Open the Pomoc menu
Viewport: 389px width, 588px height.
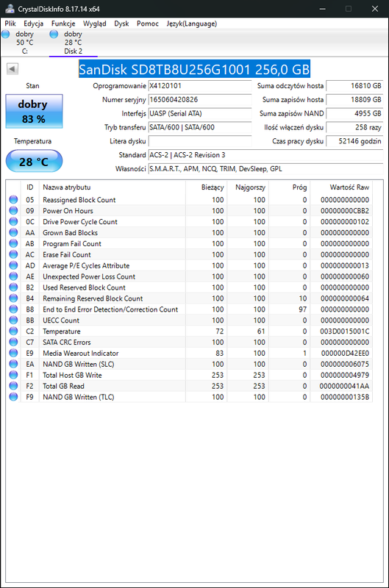pos(148,24)
